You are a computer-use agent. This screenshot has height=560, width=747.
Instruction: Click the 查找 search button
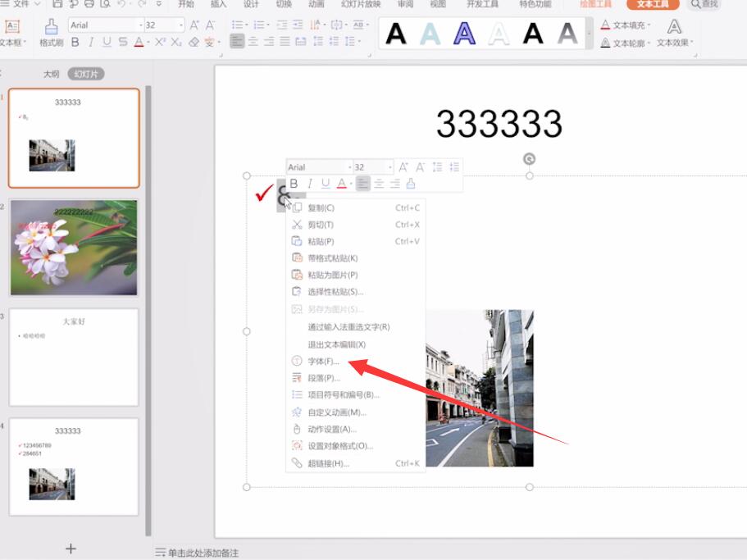(704, 4)
